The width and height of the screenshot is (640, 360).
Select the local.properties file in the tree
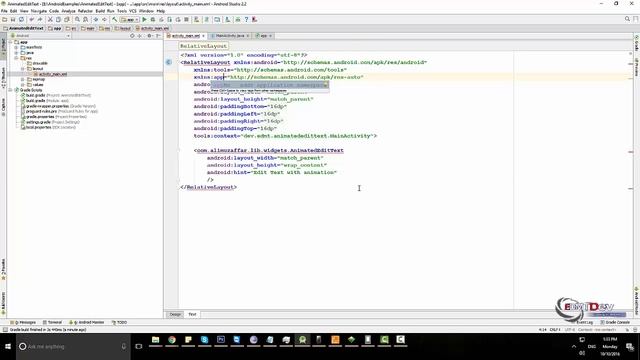(x=48, y=127)
